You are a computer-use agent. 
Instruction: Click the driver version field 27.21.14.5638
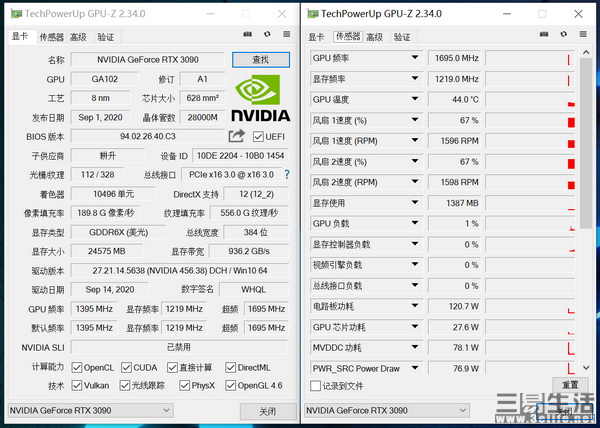tap(179, 270)
